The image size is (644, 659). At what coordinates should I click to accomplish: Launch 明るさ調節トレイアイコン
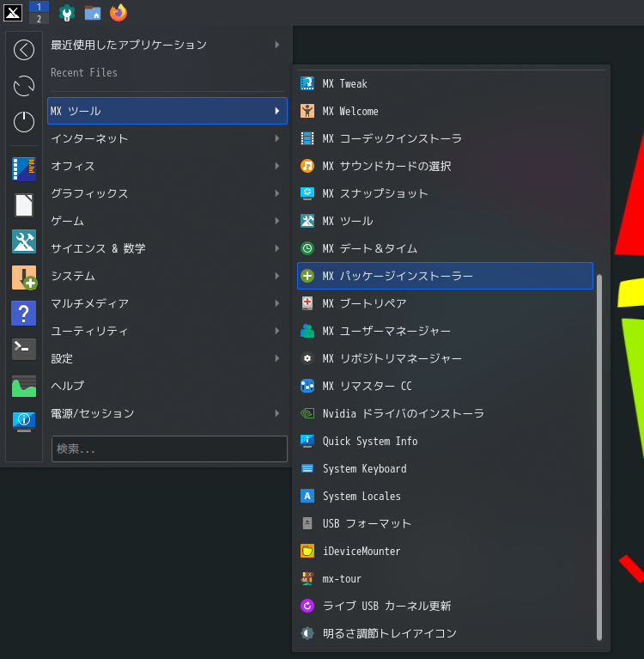pyautogui.click(x=445, y=633)
